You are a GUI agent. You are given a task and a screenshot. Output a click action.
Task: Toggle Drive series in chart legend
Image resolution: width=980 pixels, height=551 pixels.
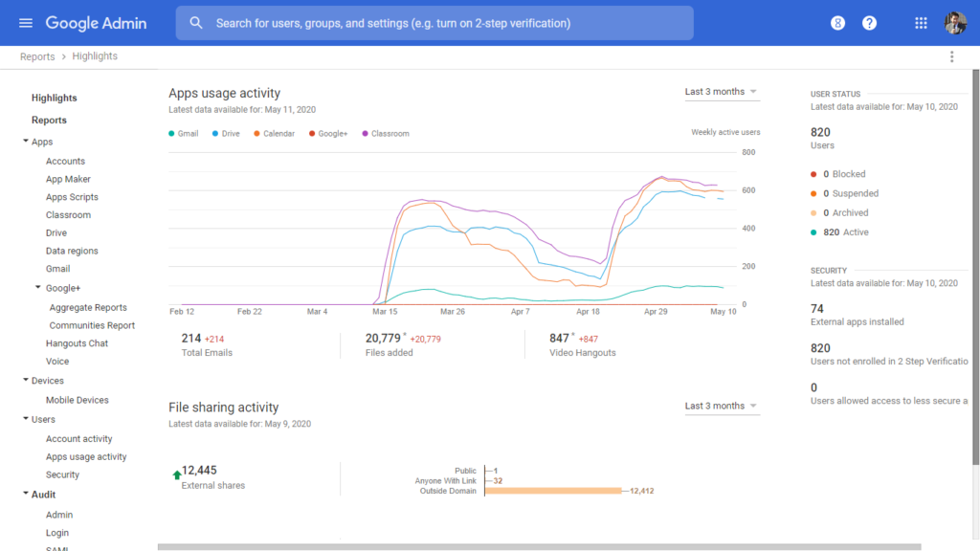tap(226, 134)
